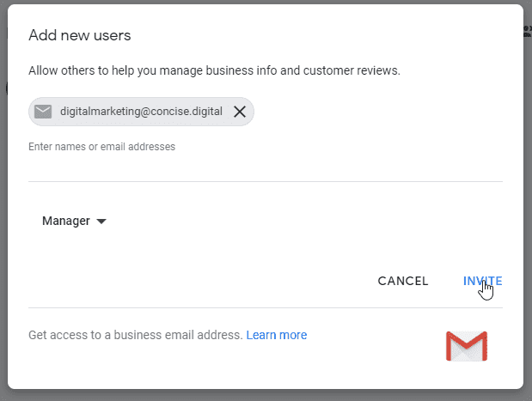Expand the Manager role dropdown arrow
Image resolution: width=532 pixels, height=401 pixels.
(x=101, y=222)
